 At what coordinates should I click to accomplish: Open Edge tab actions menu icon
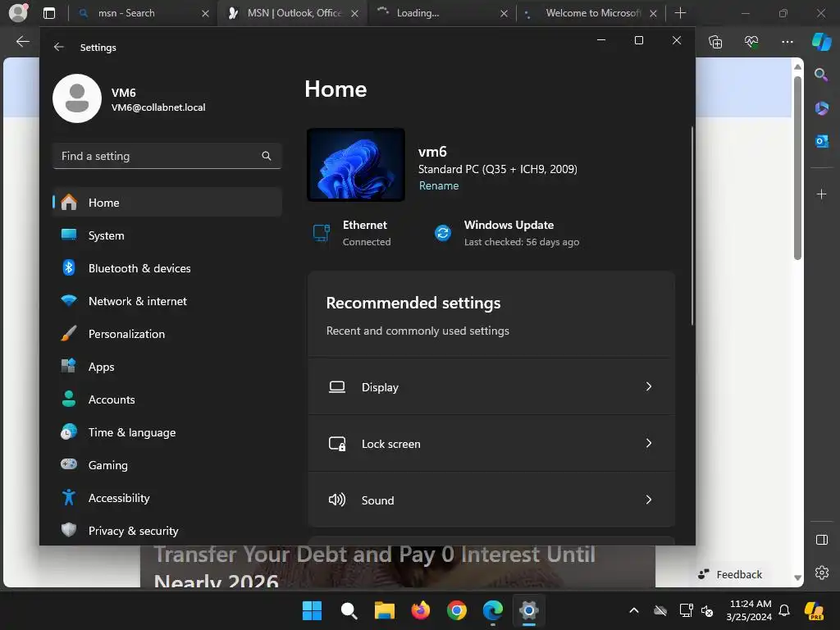[49, 13]
